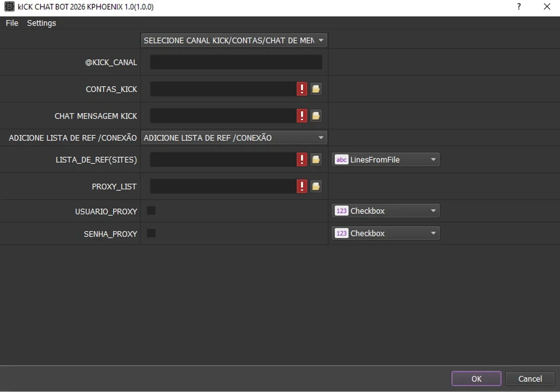Close the Kick Chat Bot window
The width and height of the screenshot is (560, 392).
tap(547, 6)
